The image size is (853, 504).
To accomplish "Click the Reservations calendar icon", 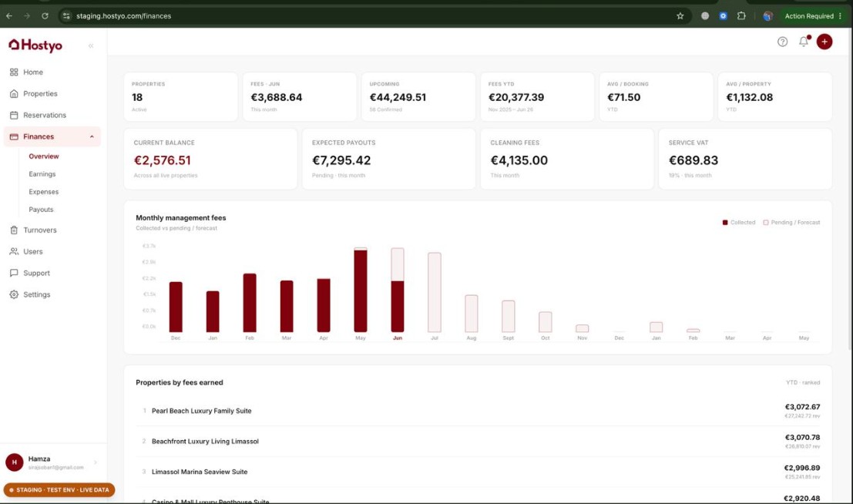I will pos(14,115).
